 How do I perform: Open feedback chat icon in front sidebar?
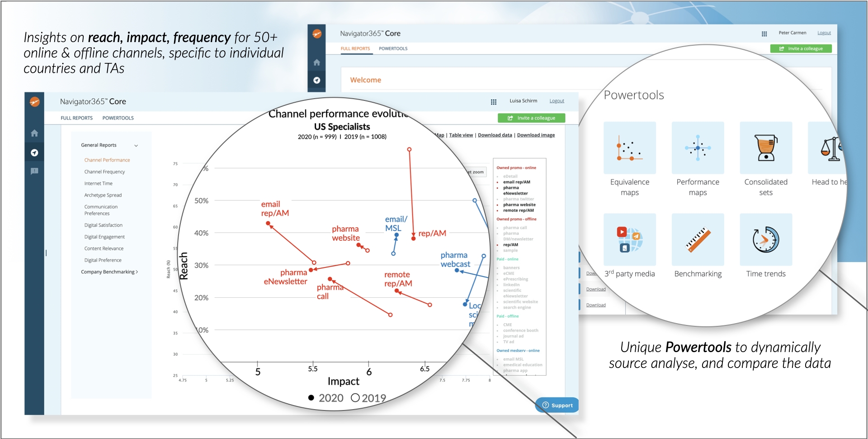pyautogui.click(x=34, y=171)
